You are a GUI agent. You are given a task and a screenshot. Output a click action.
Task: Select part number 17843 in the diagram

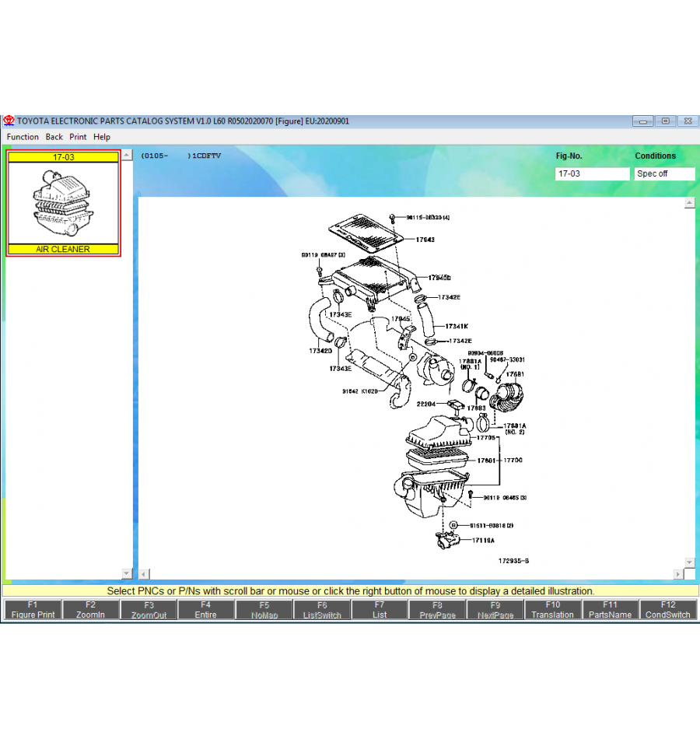coord(425,240)
